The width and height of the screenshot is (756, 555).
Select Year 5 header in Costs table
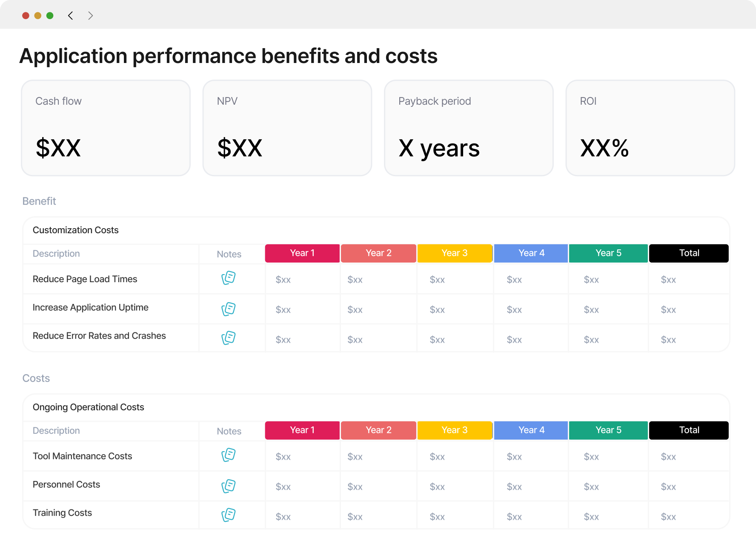tap(608, 430)
